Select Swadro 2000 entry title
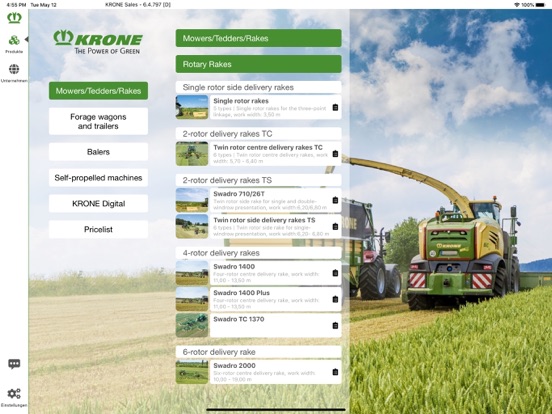The width and height of the screenshot is (552, 414). pos(234,366)
